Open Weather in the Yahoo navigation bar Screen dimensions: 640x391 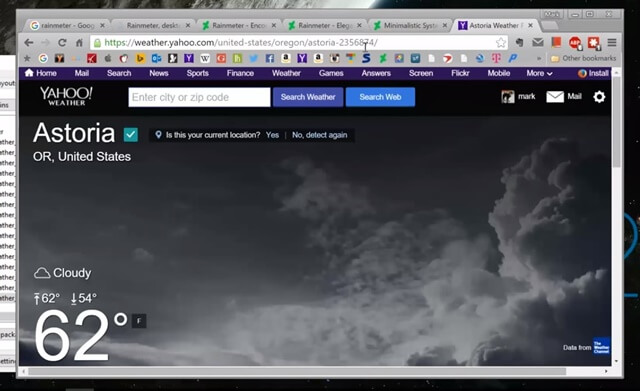286,73
